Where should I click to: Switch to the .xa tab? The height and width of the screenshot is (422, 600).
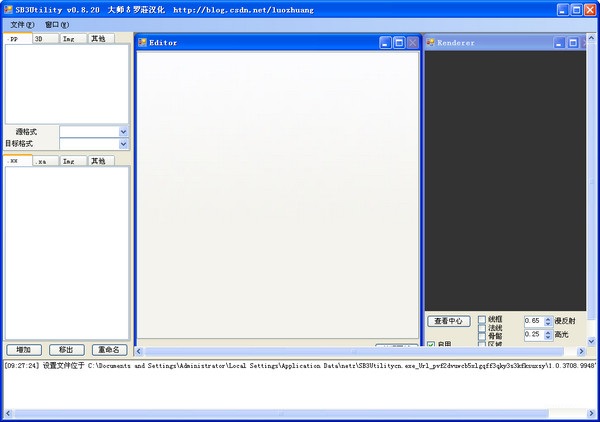pos(46,161)
